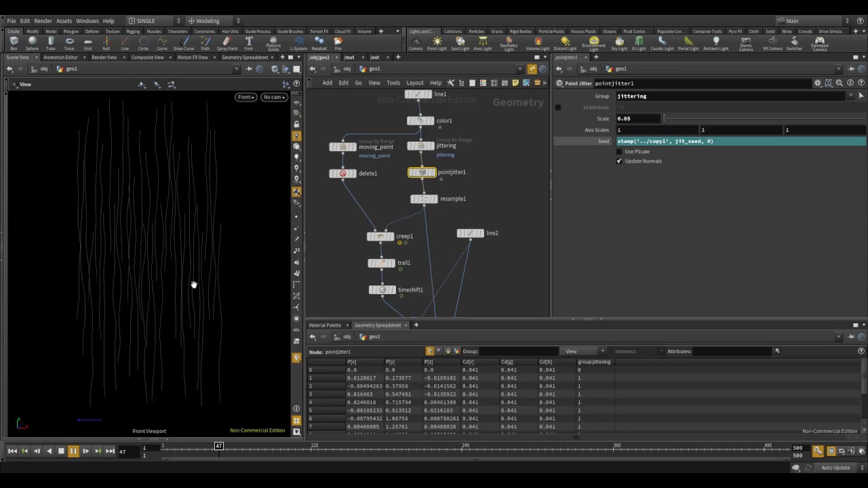Add a new shelf tab with plus
Viewport: 868px width, 488px height.
click(x=380, y=31)
